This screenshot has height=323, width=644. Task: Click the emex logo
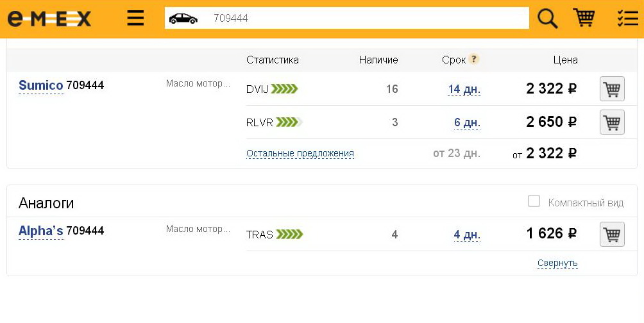49,19
